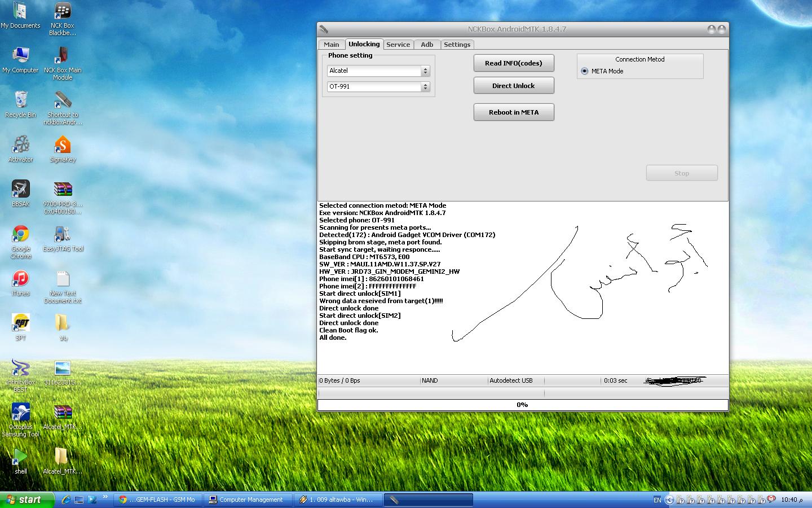812x508 pixels.
Task: Switch to Computer Management taskbar window
Action: click(248, 500)
